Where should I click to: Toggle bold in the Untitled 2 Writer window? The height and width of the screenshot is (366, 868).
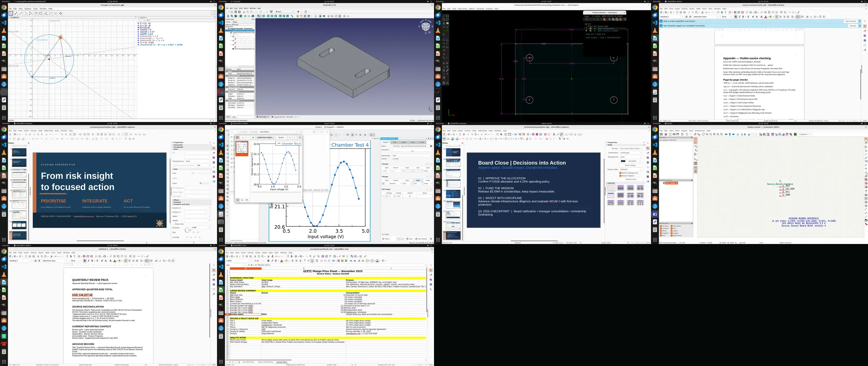(85, 261)
